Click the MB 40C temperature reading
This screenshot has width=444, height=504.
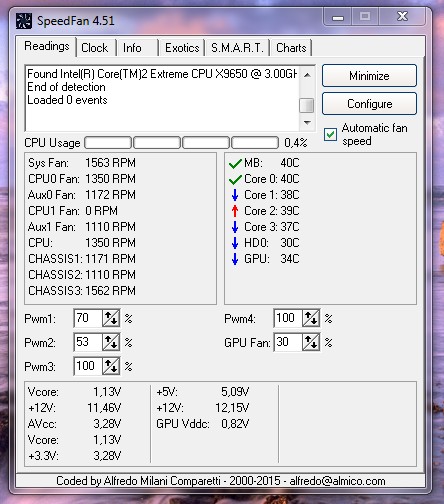coord(272,163)
